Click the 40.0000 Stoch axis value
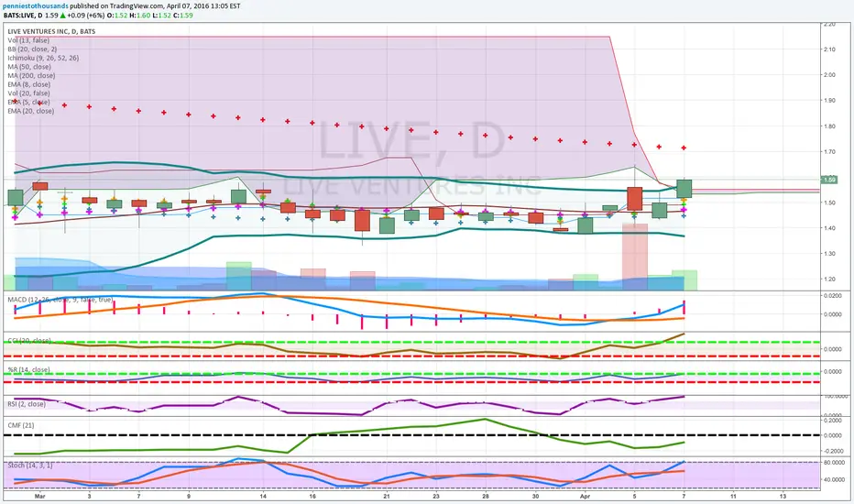Viewport: 854px width, 504px height. (x=834, y=480)
